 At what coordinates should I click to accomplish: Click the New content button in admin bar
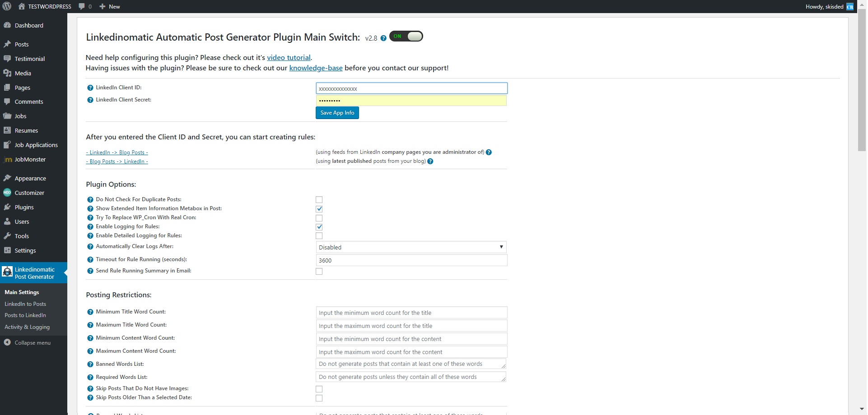coord(110,6)
